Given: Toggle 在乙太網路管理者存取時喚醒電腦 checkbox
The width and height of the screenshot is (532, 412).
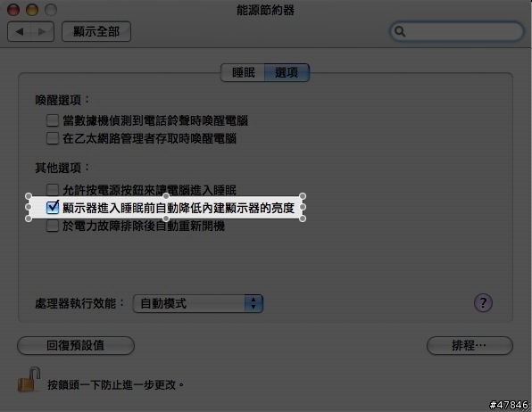Looking at the screenshot, I should (53, 138).
